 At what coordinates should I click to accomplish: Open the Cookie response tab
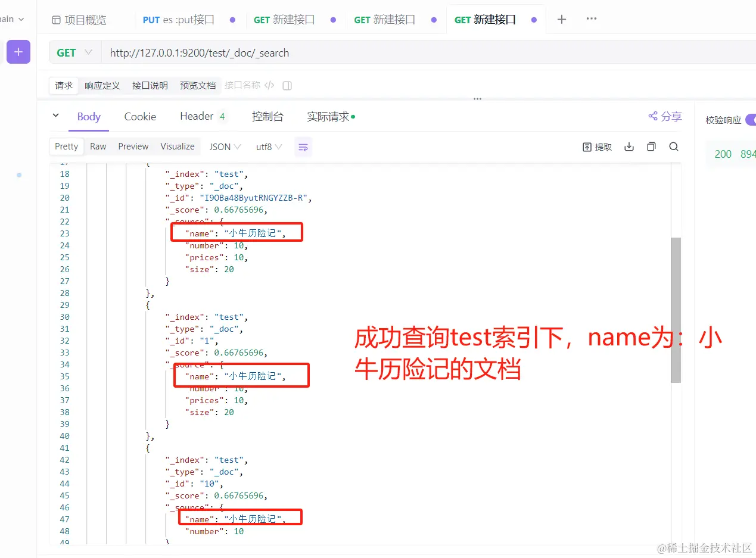coord(140,116)
